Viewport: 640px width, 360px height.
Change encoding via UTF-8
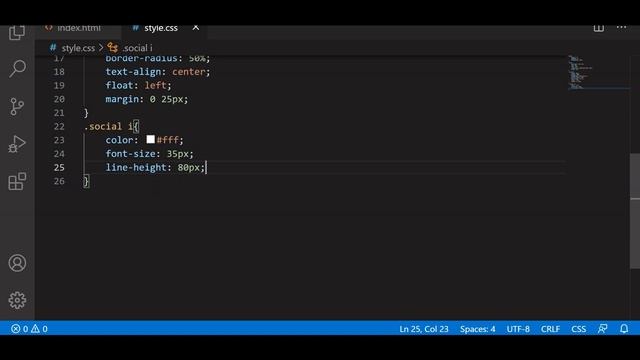518,329
